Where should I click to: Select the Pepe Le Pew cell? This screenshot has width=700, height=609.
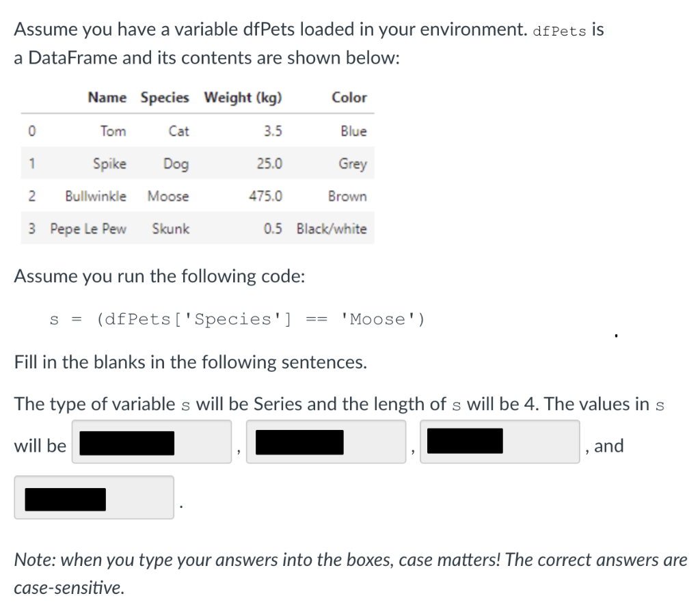[x=87, y=229]
